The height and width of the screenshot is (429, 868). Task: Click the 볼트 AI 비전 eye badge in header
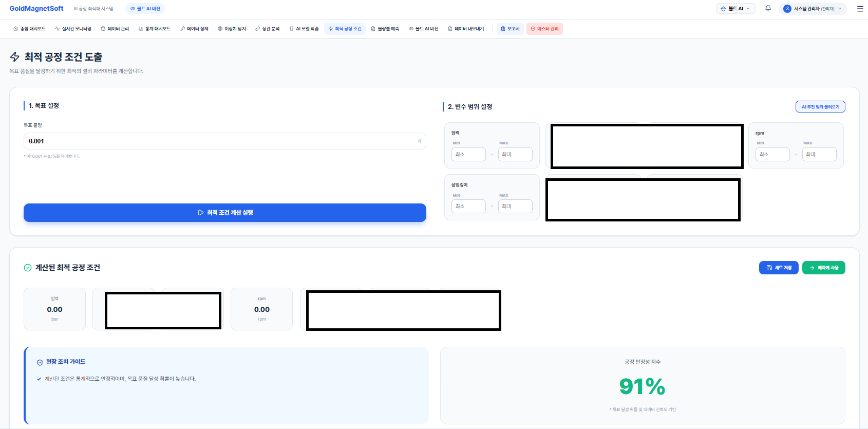tap(145, 9)
